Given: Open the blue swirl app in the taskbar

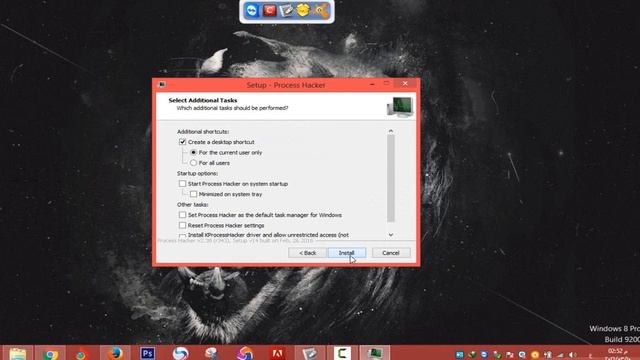Looking at the screenshot, I should [x=180, y=353].
